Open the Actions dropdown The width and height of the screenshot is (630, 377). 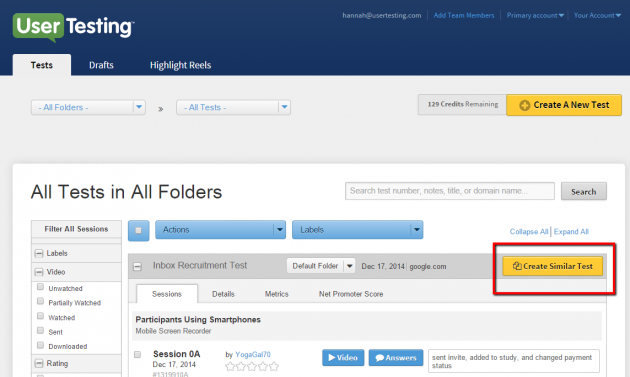point(221,230)
